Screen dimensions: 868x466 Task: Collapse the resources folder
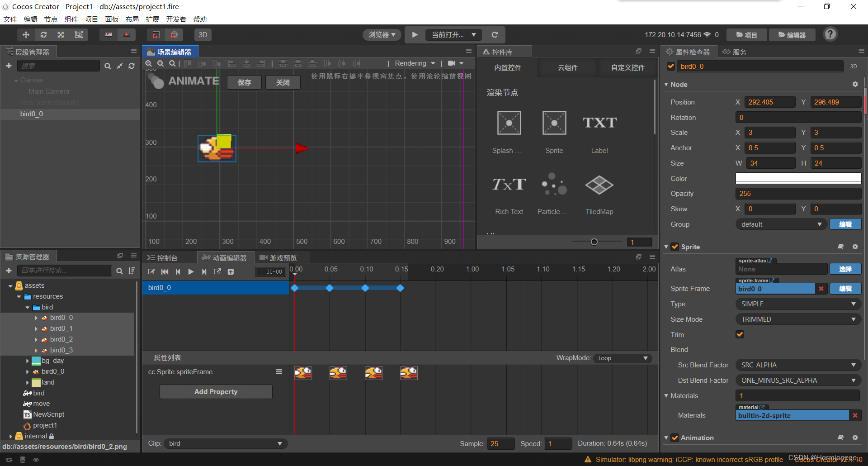tap(19, 297)
